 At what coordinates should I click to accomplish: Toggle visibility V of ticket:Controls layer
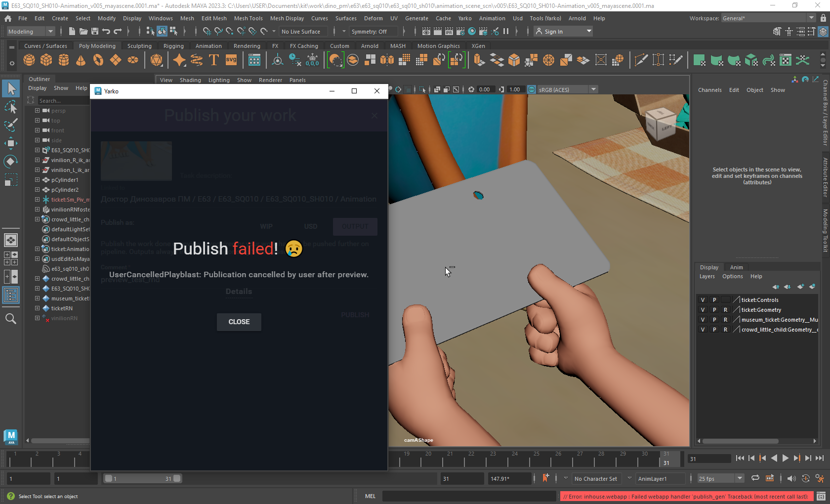click(x=703, y=300)
